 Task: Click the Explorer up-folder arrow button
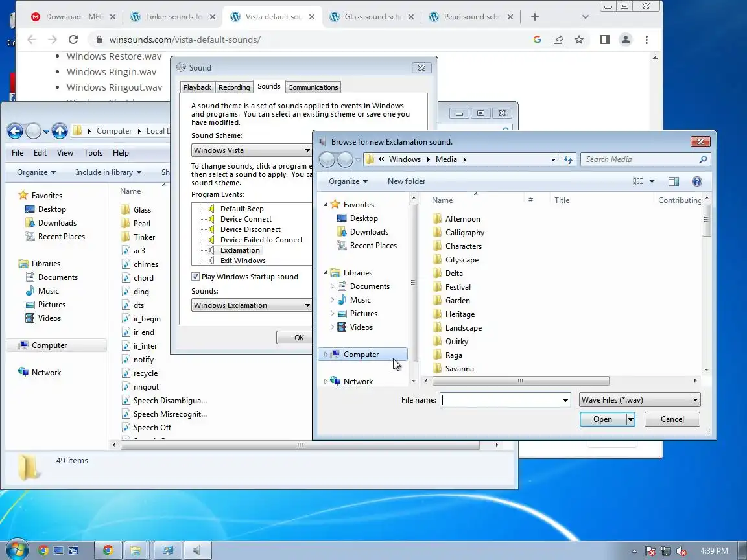point(60,130)
